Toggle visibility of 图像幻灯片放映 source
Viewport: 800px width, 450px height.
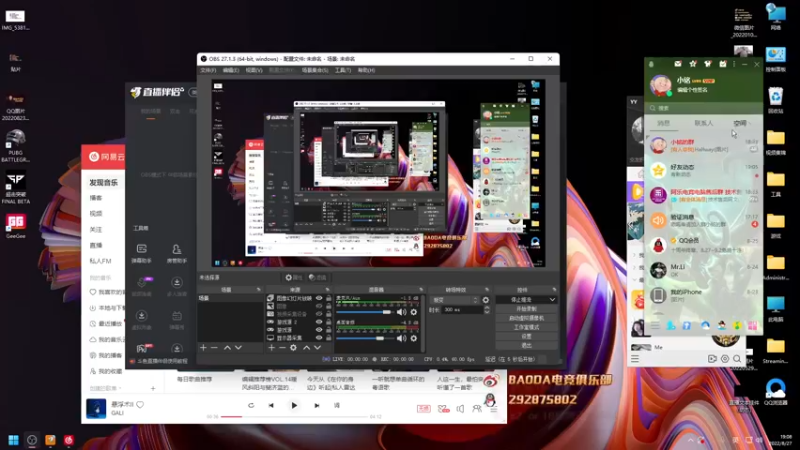319,298
